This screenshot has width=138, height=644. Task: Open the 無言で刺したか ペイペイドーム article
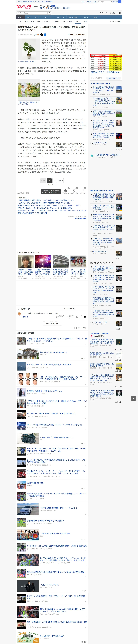(49, 365)
